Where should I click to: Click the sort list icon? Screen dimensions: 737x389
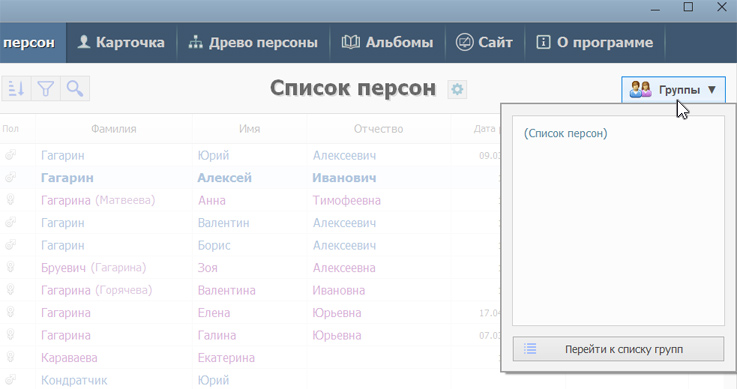pyautogui.click(x=16, y=88)
